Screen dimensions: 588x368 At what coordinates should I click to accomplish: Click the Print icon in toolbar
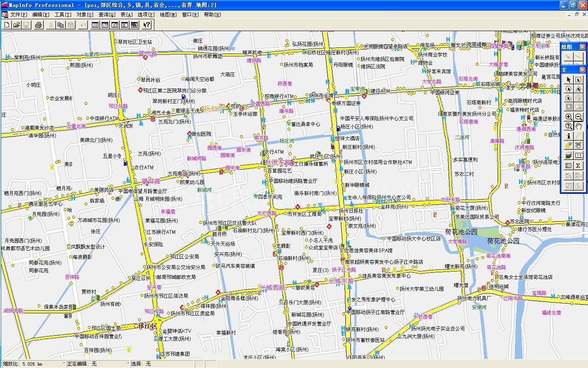pos(38,25)
